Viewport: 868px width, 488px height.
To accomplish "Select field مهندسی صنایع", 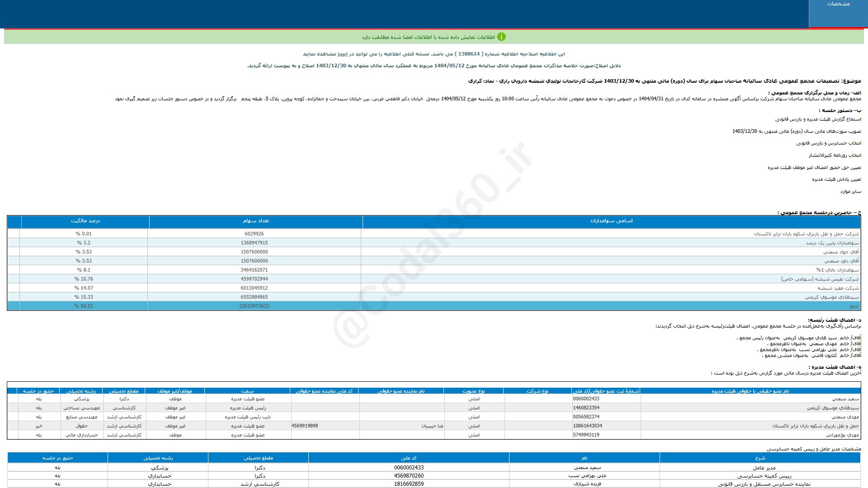I will pyautogui.click(x=81, y=417).
